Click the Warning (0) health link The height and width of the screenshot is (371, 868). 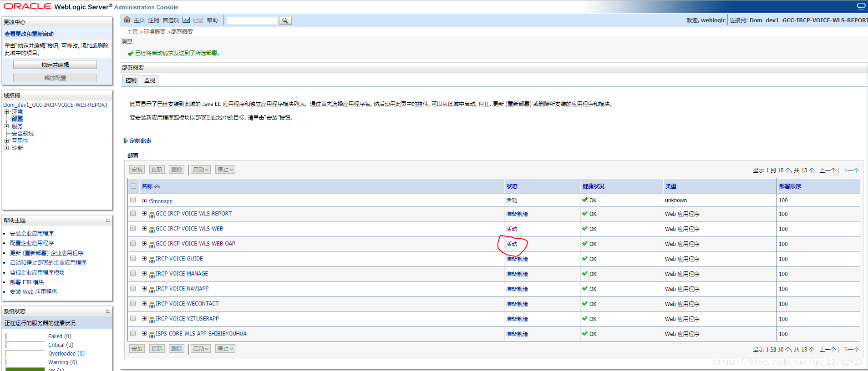(63, 362)
